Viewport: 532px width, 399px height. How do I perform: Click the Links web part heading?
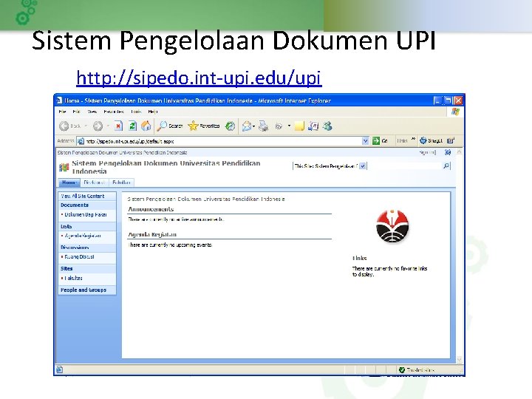point(359,258)
